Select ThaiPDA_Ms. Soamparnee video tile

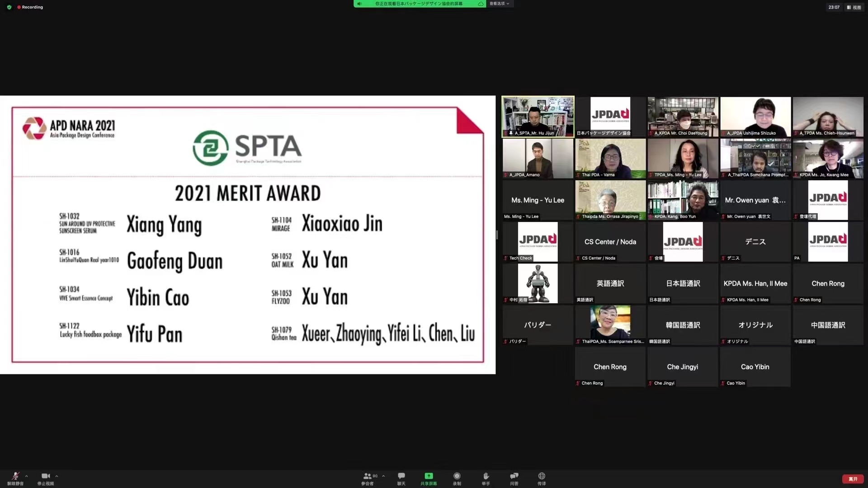click(x=610, y=325)
